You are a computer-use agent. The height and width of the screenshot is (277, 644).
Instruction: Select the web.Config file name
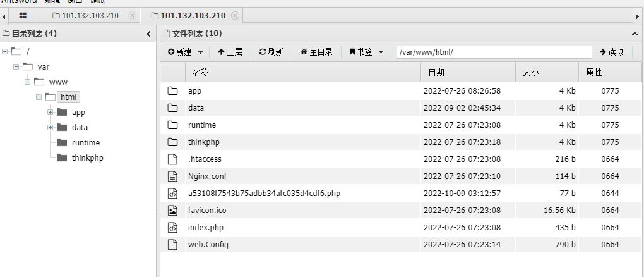pyautogui.click(x=208, y=245)
